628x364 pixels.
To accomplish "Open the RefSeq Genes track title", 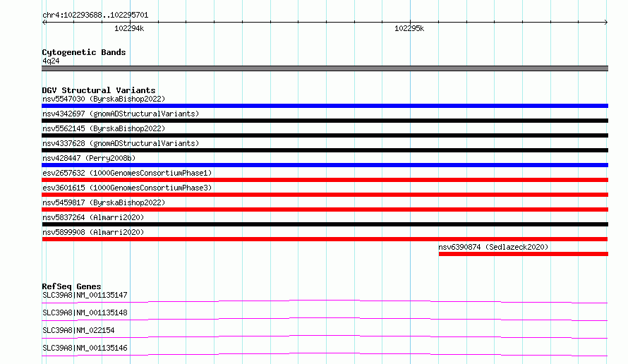I will click(71, 286).
